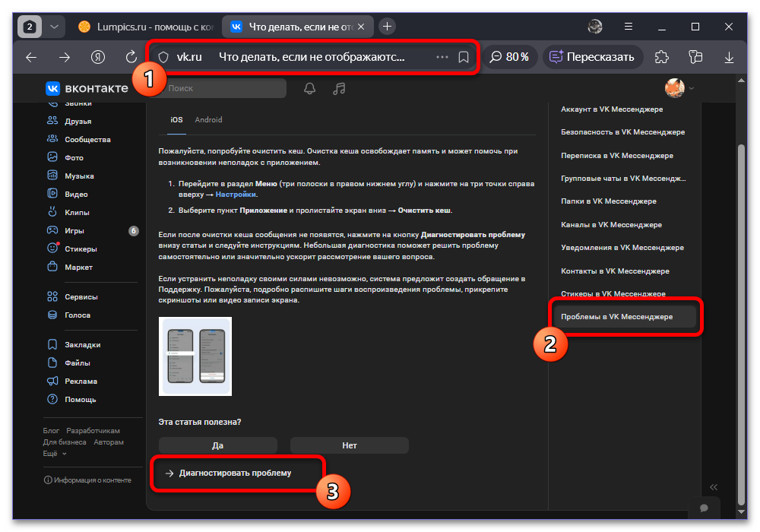Open Сервисы in the sidebar

(x=81, y=297)
